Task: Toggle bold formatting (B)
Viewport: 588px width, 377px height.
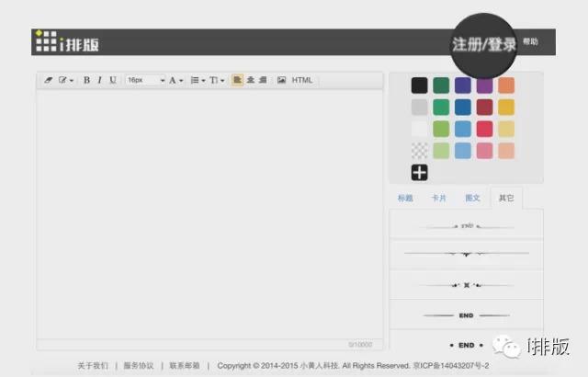Action: click(x=86, y=80)
